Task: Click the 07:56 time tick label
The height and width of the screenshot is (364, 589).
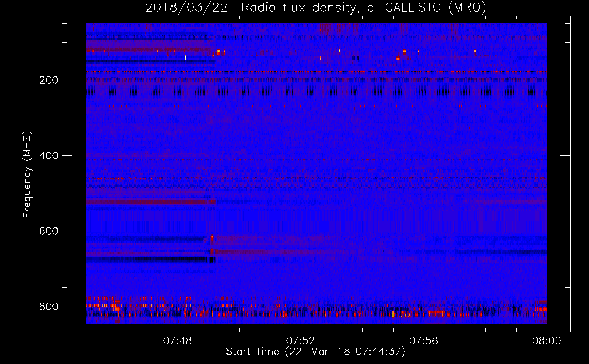Action: pyautogui.click(x=424, y=341)
